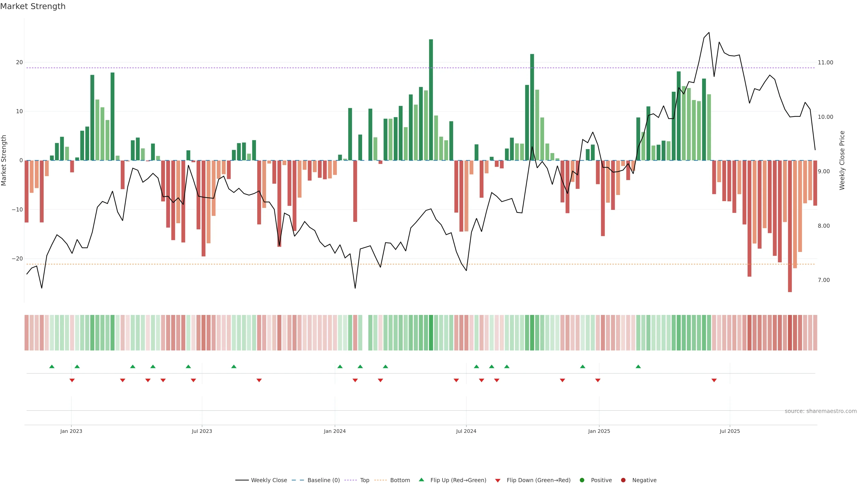The height and width of the screenshot is (488, 868).
Task: Click the earliest red flip-down triangle marker
Action: point(72,380)
